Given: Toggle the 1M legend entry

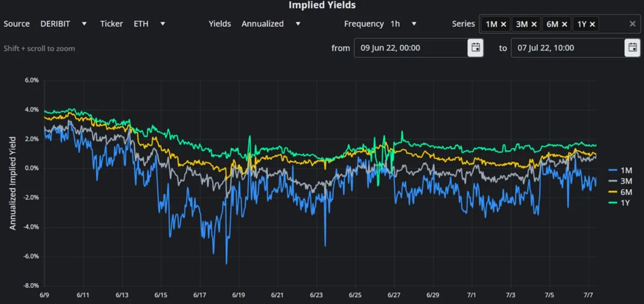Looking at the screenshot, I should point(619,170).
